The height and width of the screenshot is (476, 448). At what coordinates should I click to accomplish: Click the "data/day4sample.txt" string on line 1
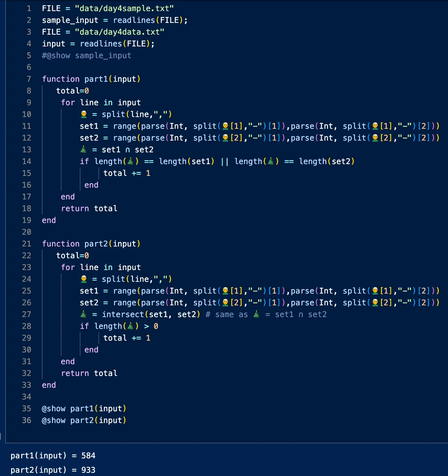(124, 8)
